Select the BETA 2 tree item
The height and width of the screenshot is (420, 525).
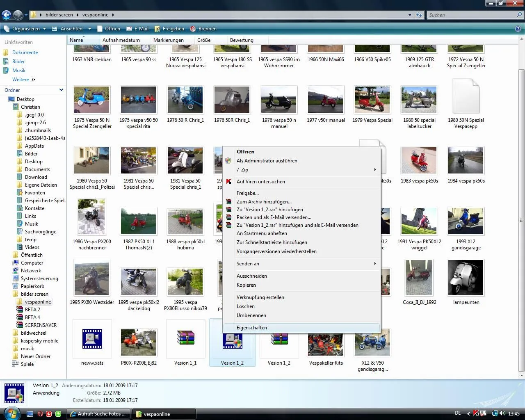point(32,310)
